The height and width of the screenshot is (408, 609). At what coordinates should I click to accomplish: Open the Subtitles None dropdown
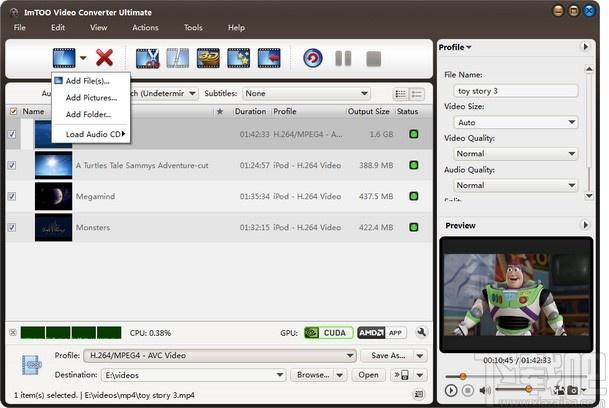point(306,94)
